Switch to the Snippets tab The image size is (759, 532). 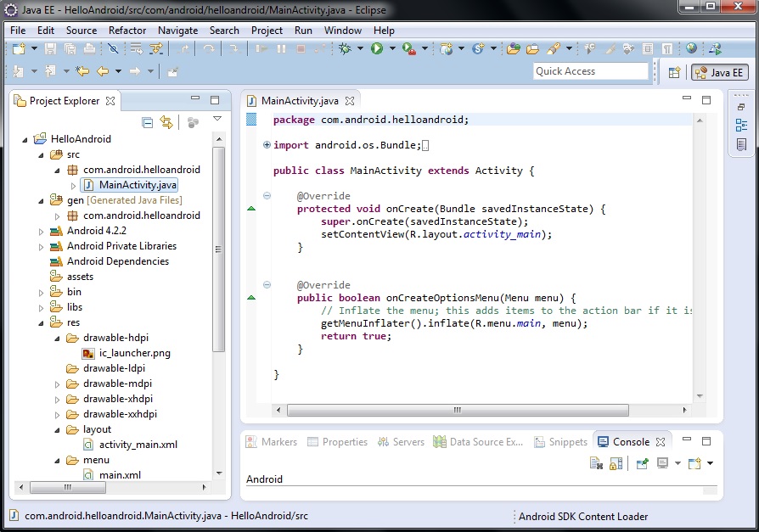[x=560, y=441]
